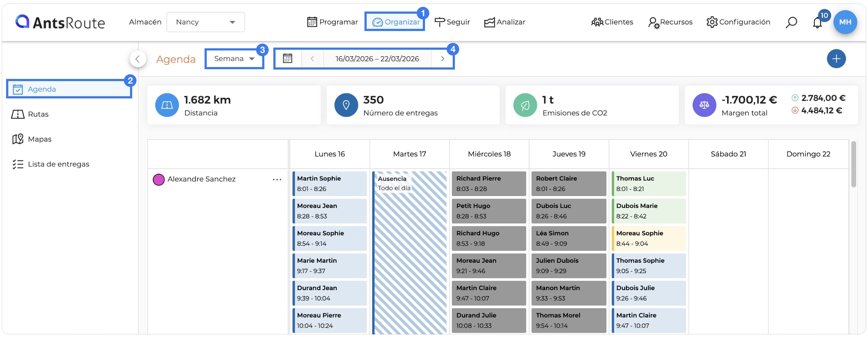Image resolution: width=868 pixels, height=337 pixels.
Task: Open the MH user avatar menu
Action: pyautogui.click(x=845, y=22)
